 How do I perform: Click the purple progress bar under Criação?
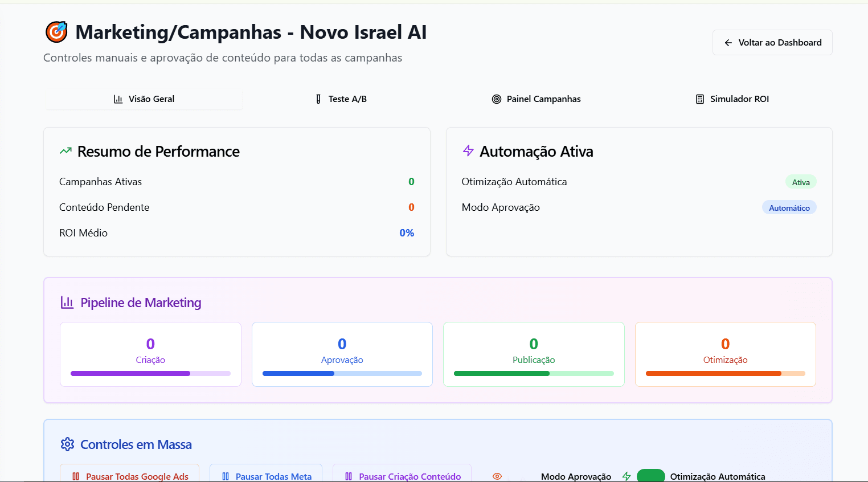[130, 373]
